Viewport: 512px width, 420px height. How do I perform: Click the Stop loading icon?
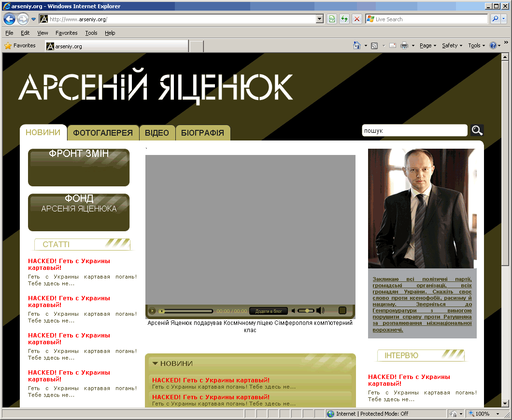357,19
